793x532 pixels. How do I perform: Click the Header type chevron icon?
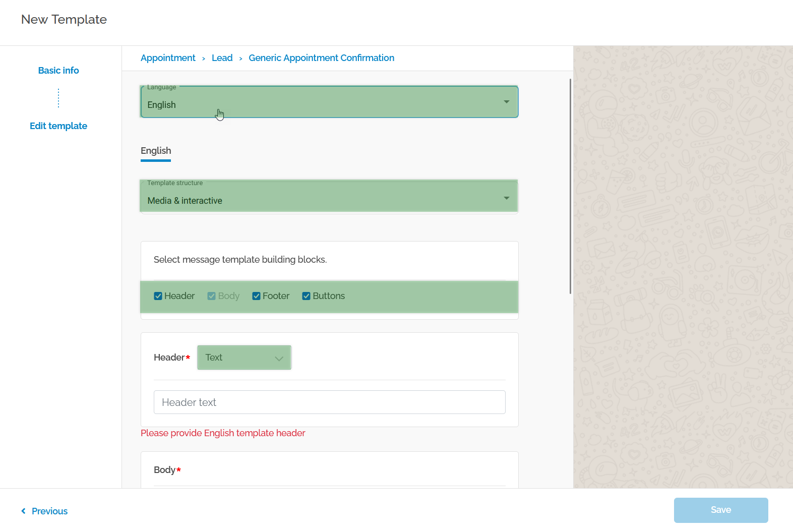coord(279,359)
